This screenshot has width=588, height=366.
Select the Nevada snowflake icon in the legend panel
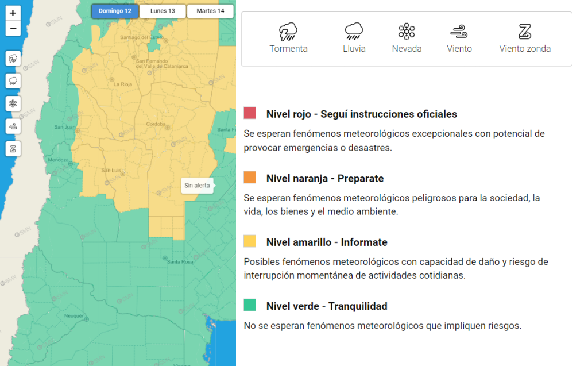407,32
